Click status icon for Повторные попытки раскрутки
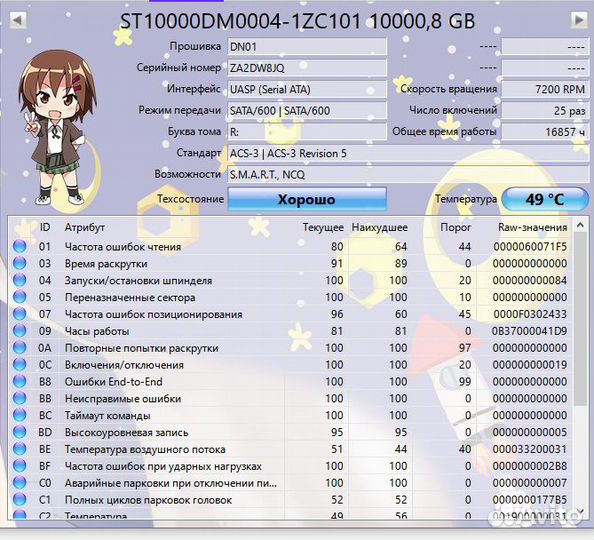 point(20,347)
